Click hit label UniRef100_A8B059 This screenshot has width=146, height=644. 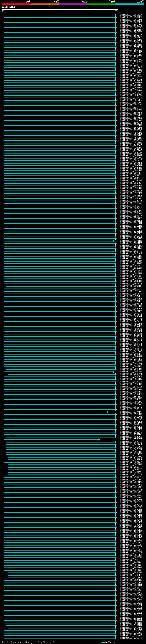(x=131, y=573)
